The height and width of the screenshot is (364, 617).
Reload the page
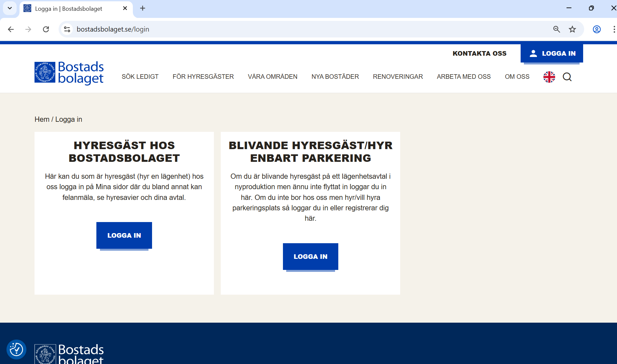click(46, 29)
